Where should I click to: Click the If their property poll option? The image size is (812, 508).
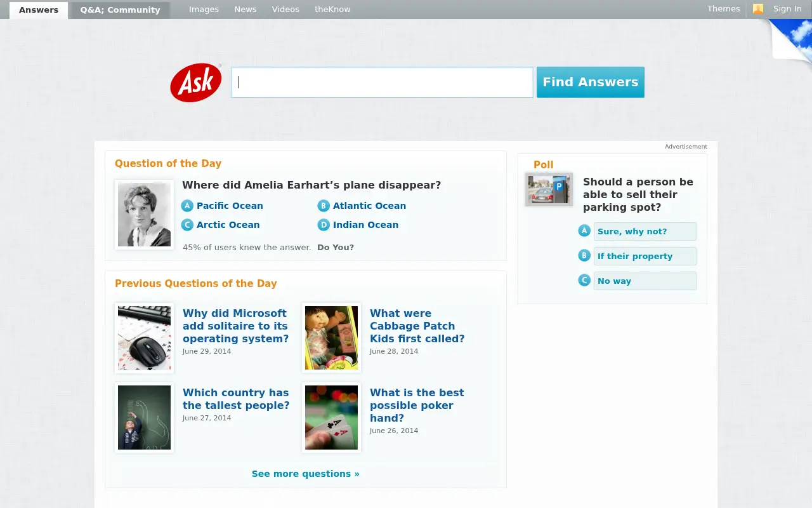point(645,256)
